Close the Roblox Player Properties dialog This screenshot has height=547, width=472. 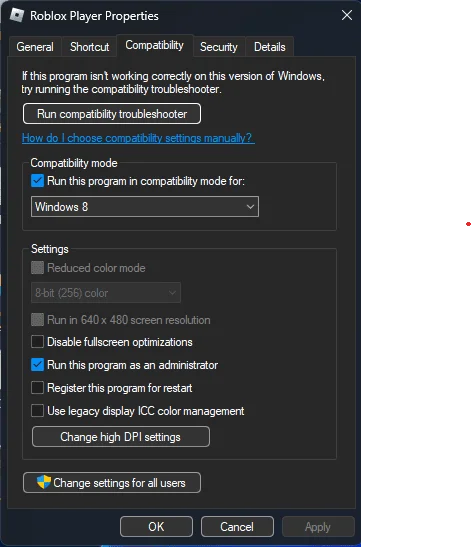point(347,15)
